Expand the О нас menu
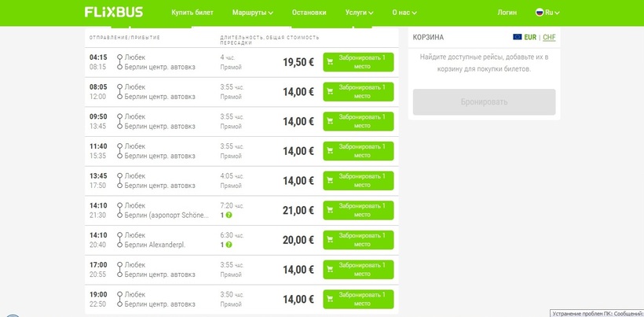Viewport: 644px width, 317px height. tap(407, 13)
